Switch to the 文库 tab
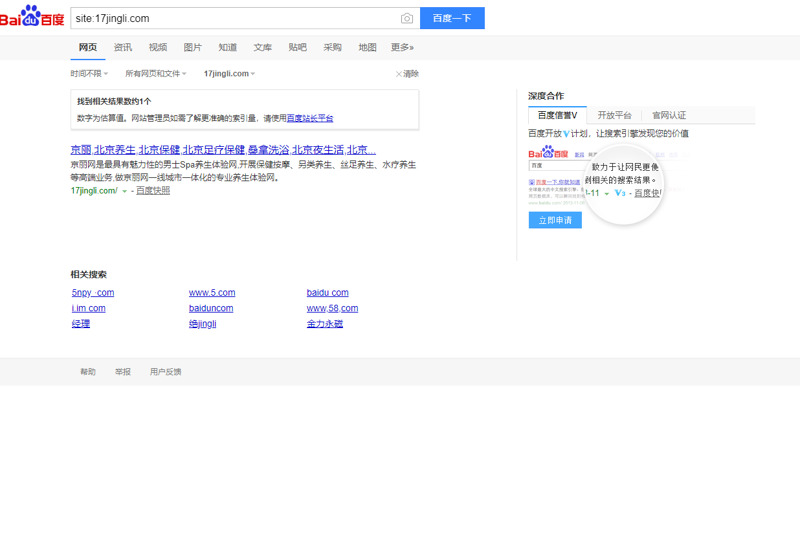This screenshot has width=800, height=539. [x=262, y=47]
